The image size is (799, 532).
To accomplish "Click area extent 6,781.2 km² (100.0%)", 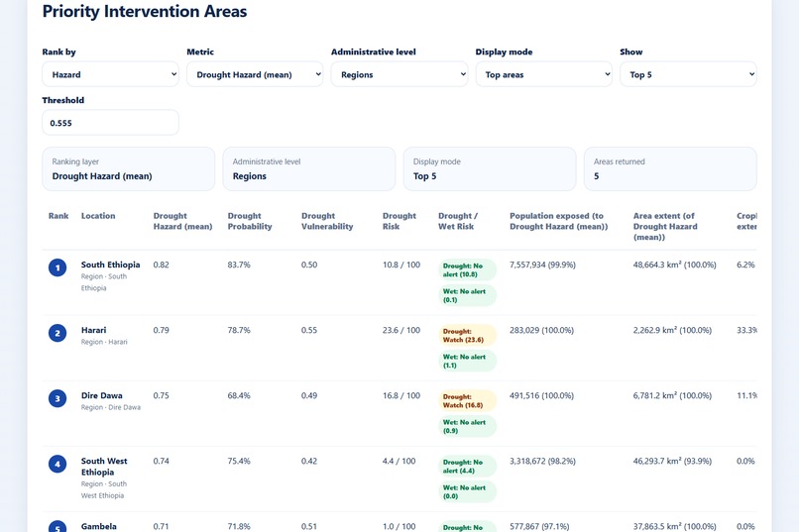I will pos(673,395).
